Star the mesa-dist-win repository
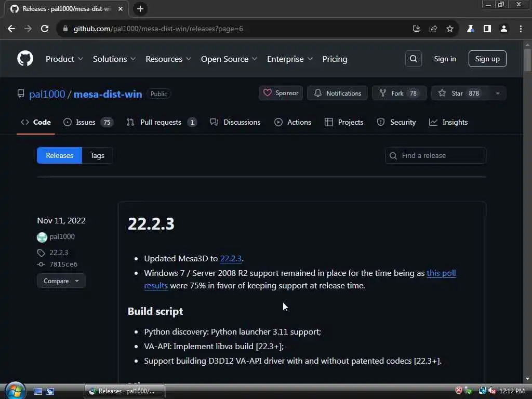Screen dimensions: 532x399 pos(460,94)
